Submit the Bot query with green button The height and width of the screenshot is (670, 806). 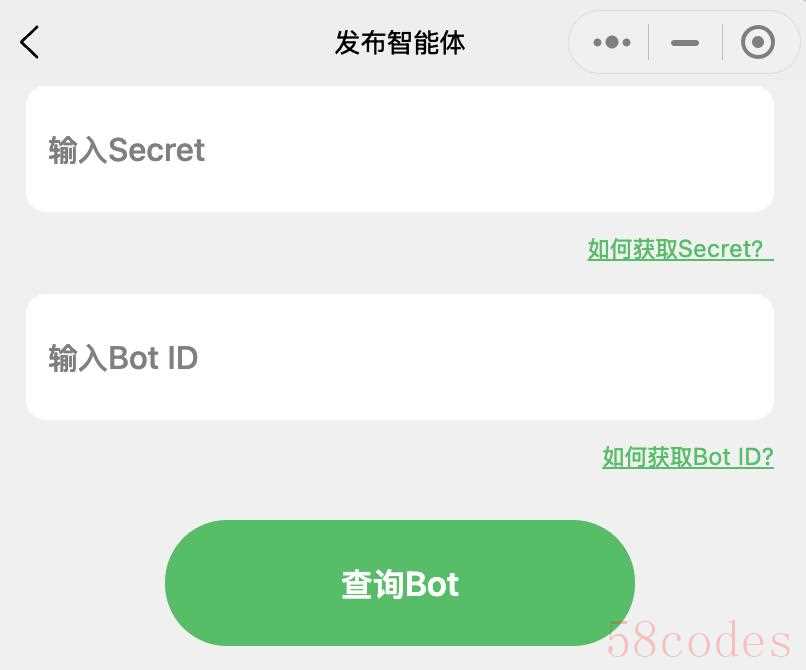coord(400,583)
